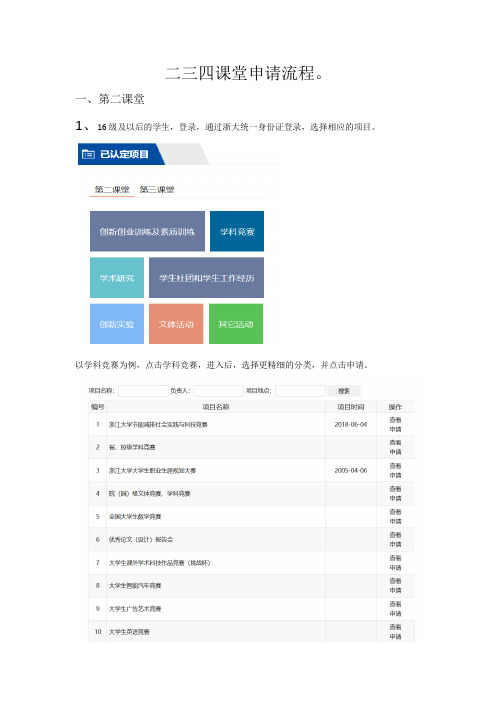Click 查看 for row 3 职业生涯规划大赛

(395, 466)
